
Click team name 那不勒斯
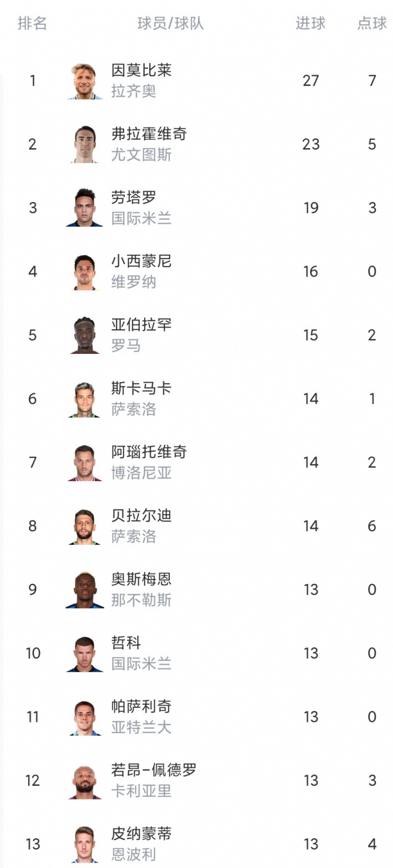click(141, 600)
